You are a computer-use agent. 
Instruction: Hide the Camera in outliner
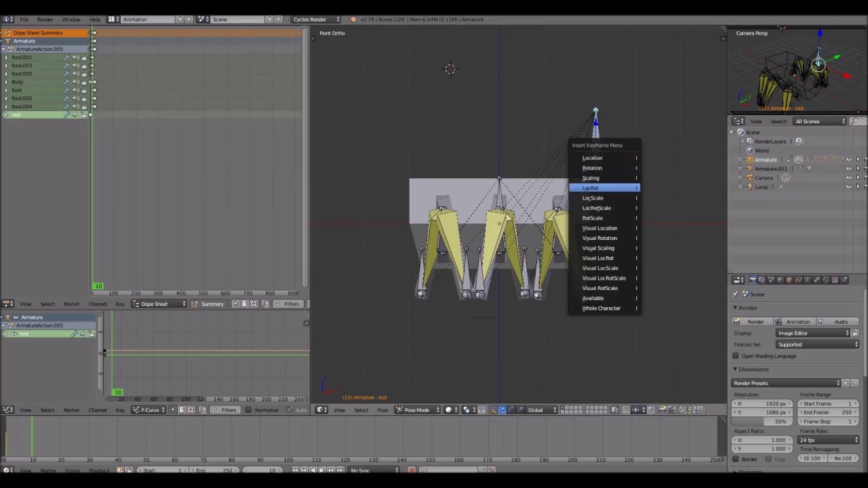click(849, 178)
